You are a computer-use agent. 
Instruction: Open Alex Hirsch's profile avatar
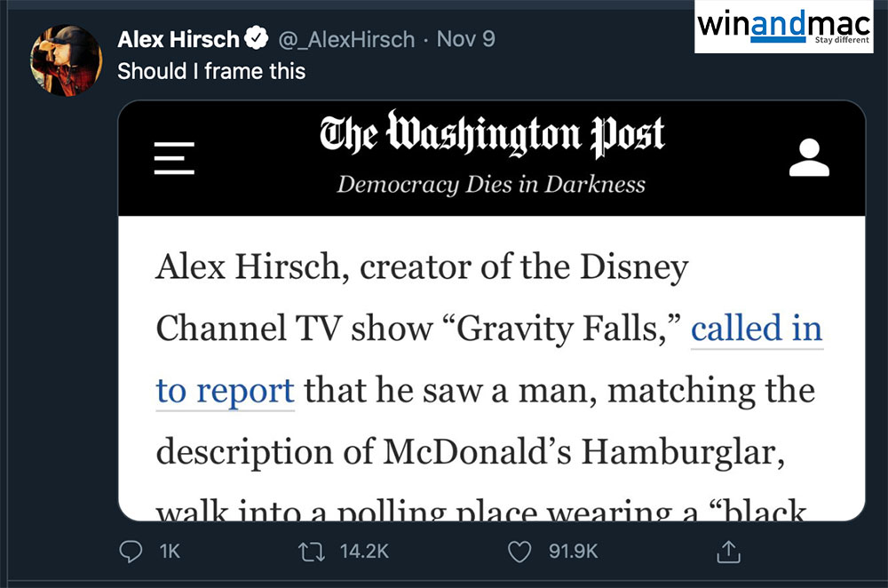click(66, 60)
